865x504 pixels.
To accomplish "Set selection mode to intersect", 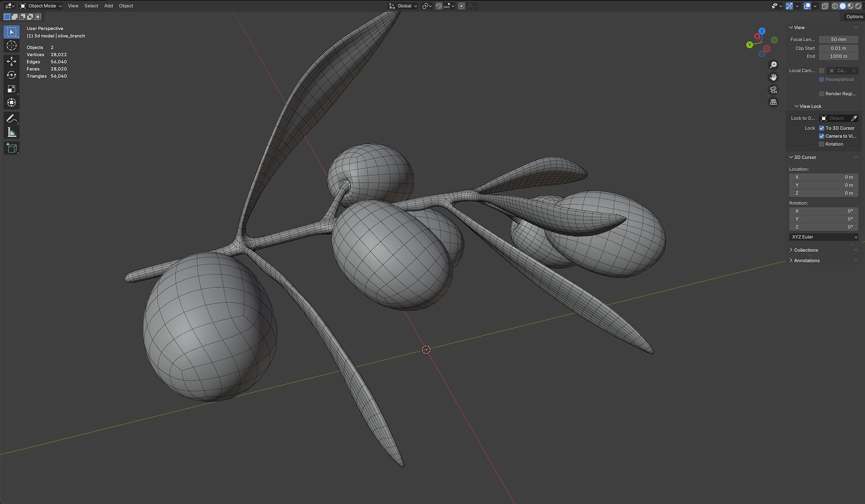I will pos(37,17).
